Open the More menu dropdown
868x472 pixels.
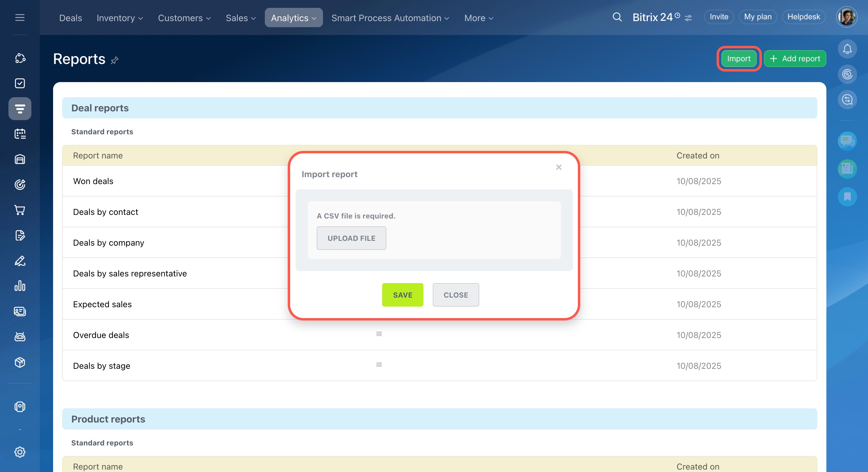click(x=478, y=18)
